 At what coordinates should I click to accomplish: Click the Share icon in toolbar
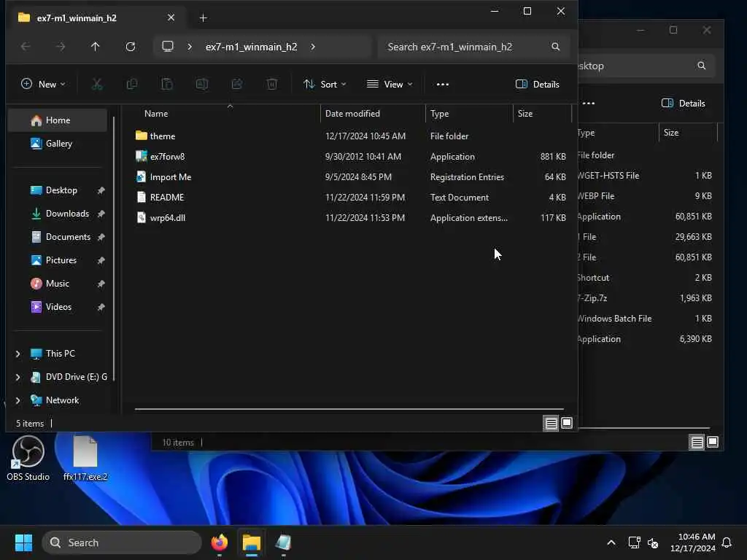(237, 85)
